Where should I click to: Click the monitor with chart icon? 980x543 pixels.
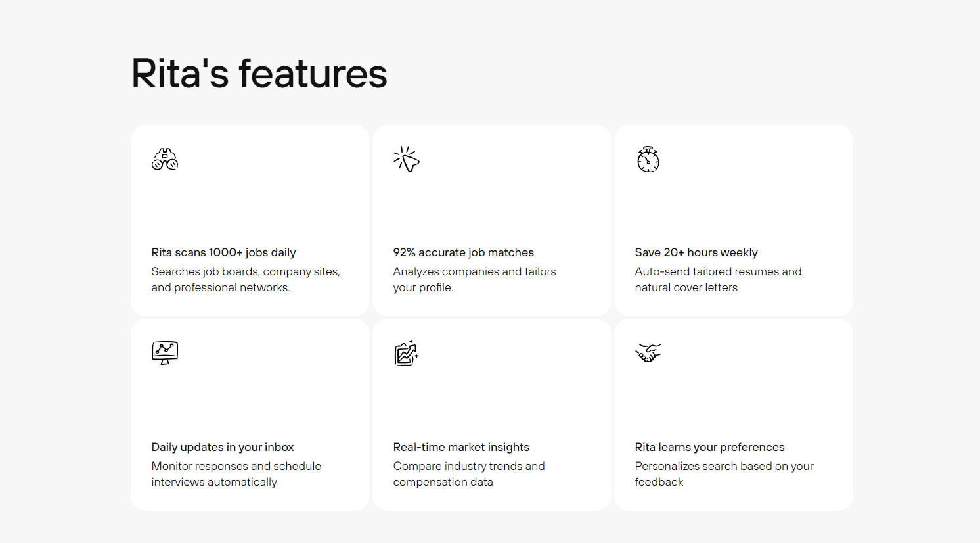tap(165, 353)
